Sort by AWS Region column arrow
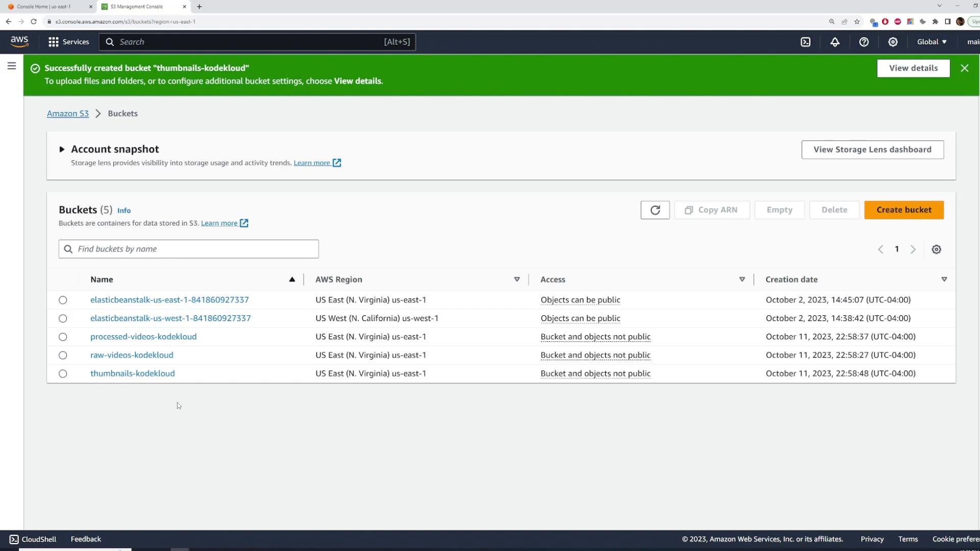 tap(517, 279)
